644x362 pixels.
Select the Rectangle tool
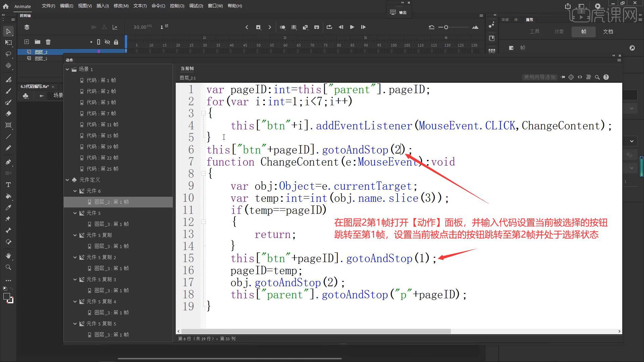[x=8, y=125]
